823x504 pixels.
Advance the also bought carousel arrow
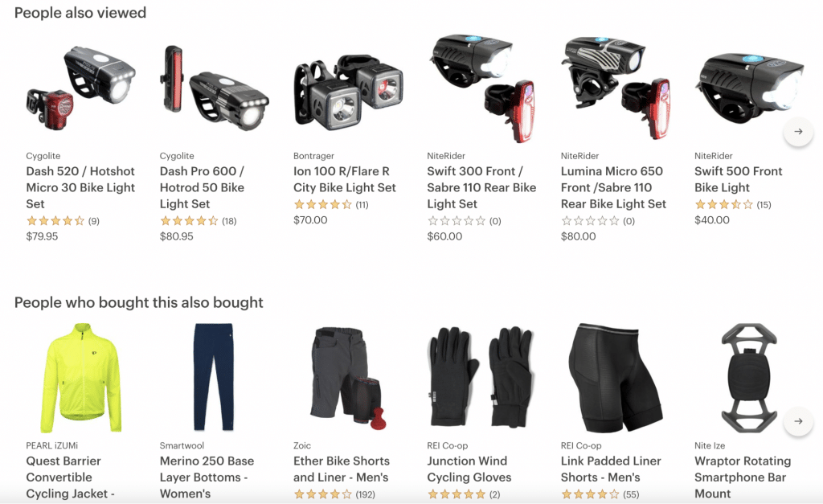798,421
